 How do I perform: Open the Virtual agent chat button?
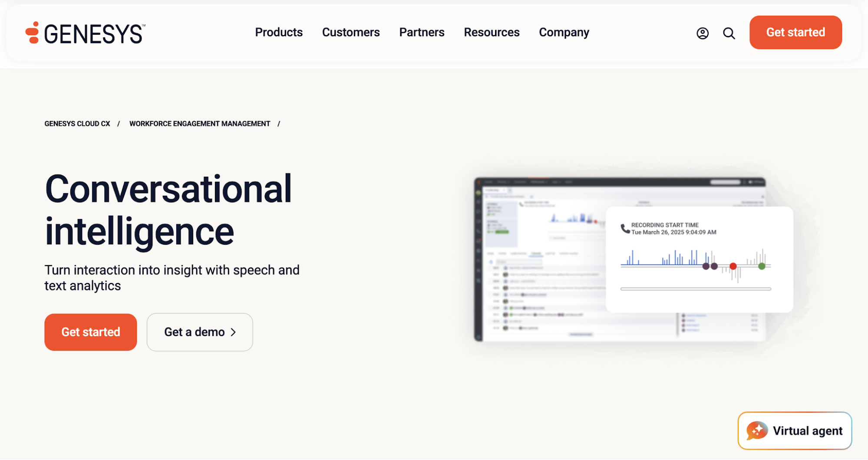pyautogui.click(x=795, y=430)
